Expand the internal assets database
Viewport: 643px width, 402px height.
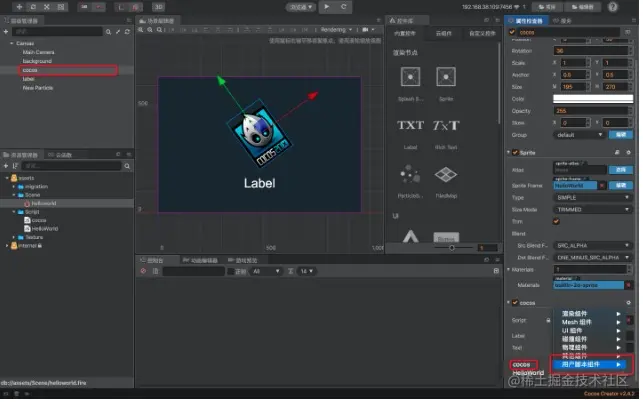click(7, 246)
